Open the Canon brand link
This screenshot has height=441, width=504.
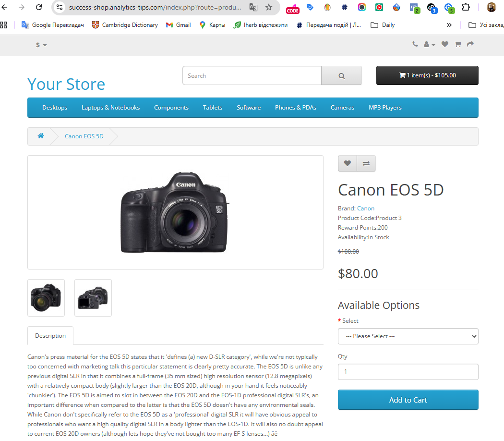tap(366, 208)
